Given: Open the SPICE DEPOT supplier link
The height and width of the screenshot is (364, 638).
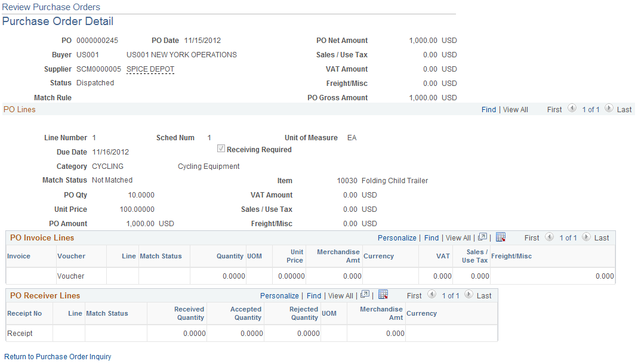Looking at the screenshot, I should click(x=149, y=69).
